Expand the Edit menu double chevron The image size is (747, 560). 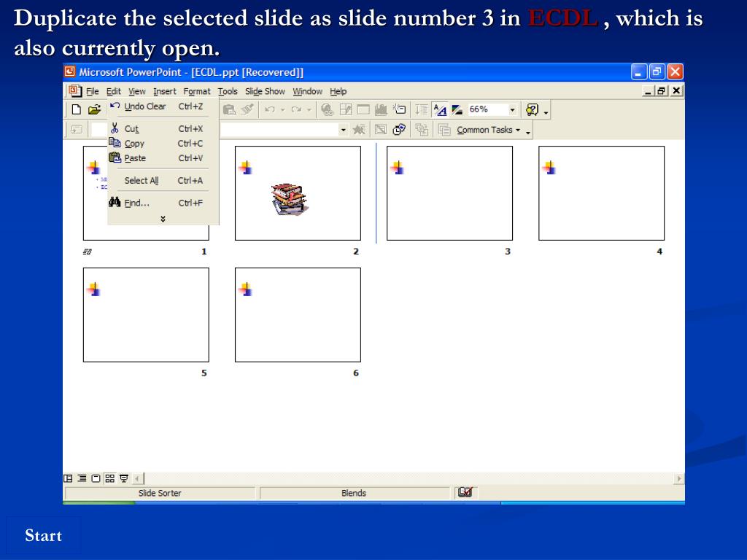[163, 219]
